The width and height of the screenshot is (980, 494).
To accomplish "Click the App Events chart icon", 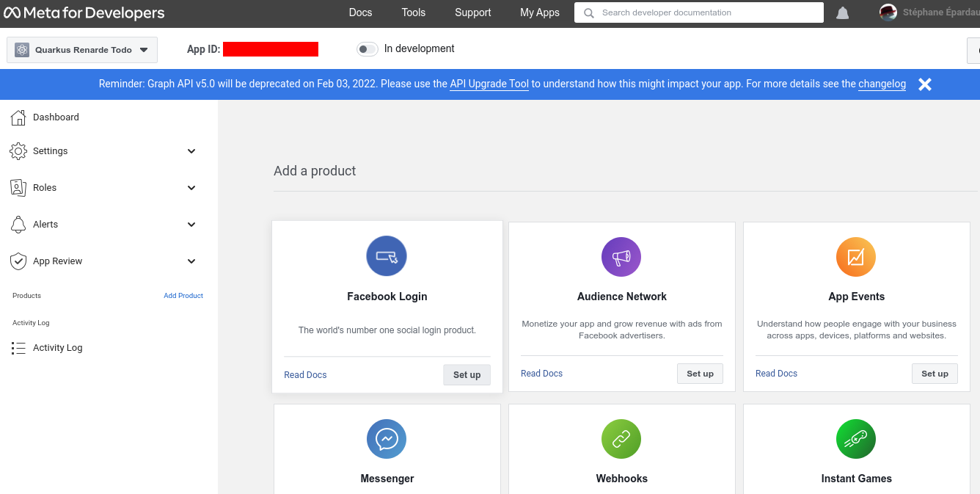I will point(856,257).
